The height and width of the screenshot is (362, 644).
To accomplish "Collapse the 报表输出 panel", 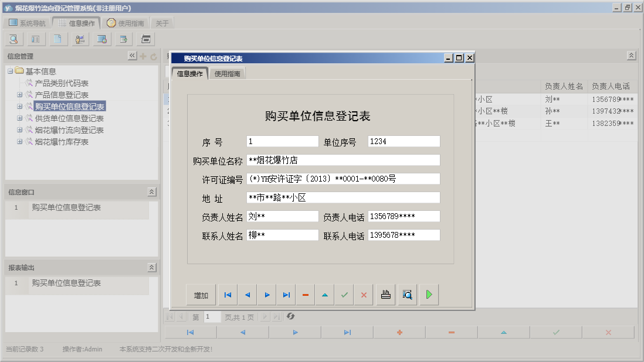I will tap(151, 268).
